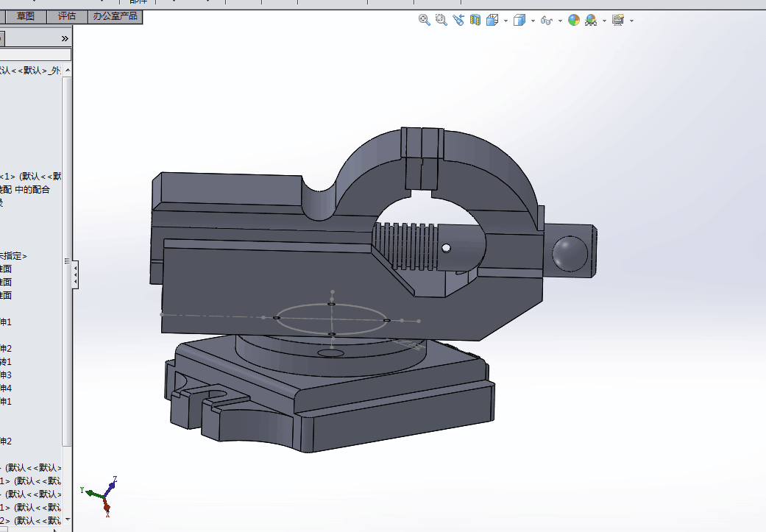Image resolution: width=766 pixels, height=532 pixels.
Task: Select the threaded section of the vise screw
Action: 405,247
